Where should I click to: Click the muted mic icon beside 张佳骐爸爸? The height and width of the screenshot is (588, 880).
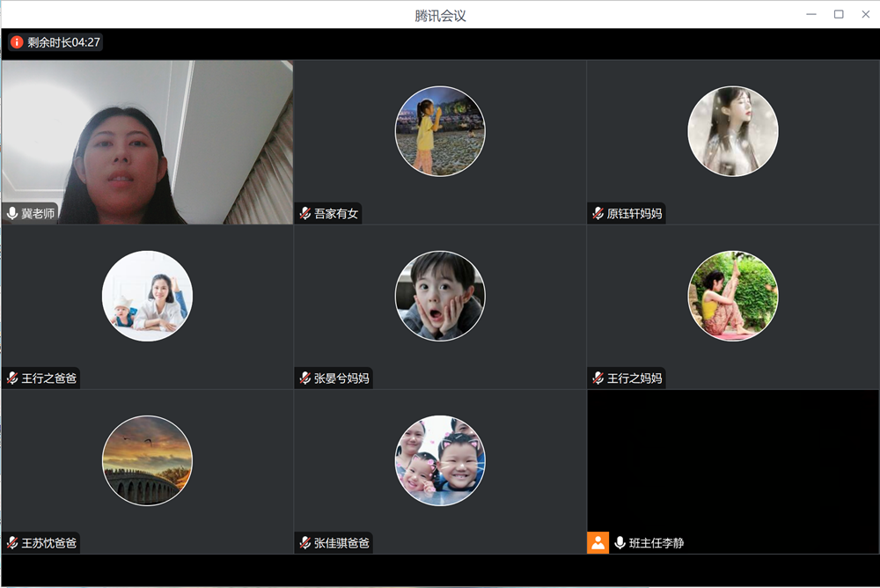[x=304, y=542]
